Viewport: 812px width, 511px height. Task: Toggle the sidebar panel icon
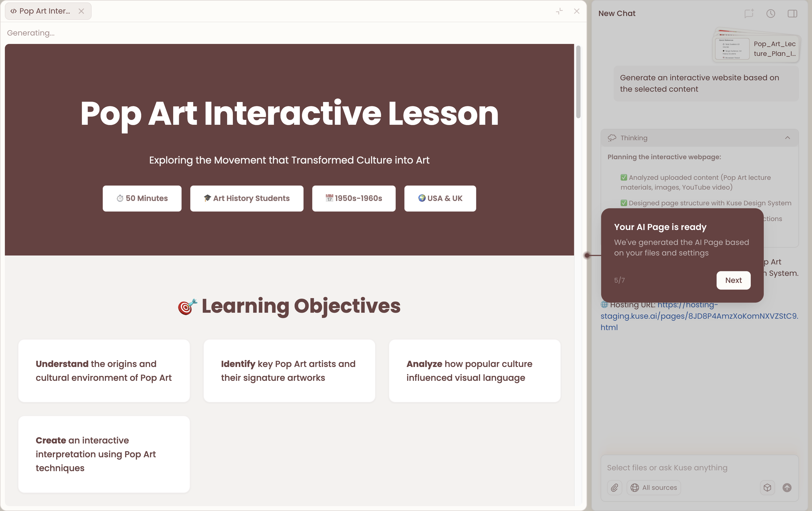click(x=792, y=14)
